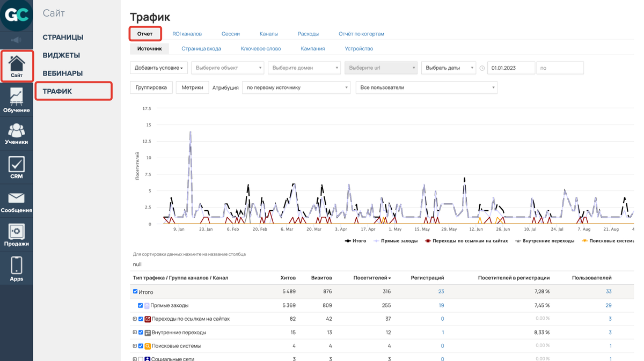This screenshot has width=644, height=361.
Task: Switch to the Каналы tab
Action: 269,34
